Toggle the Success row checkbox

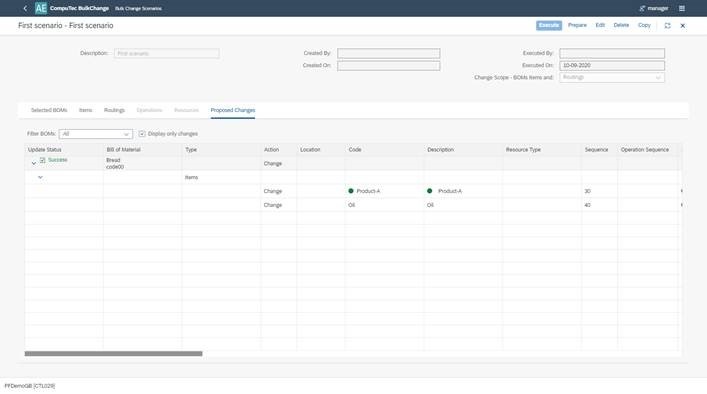[x=43, y=160]
